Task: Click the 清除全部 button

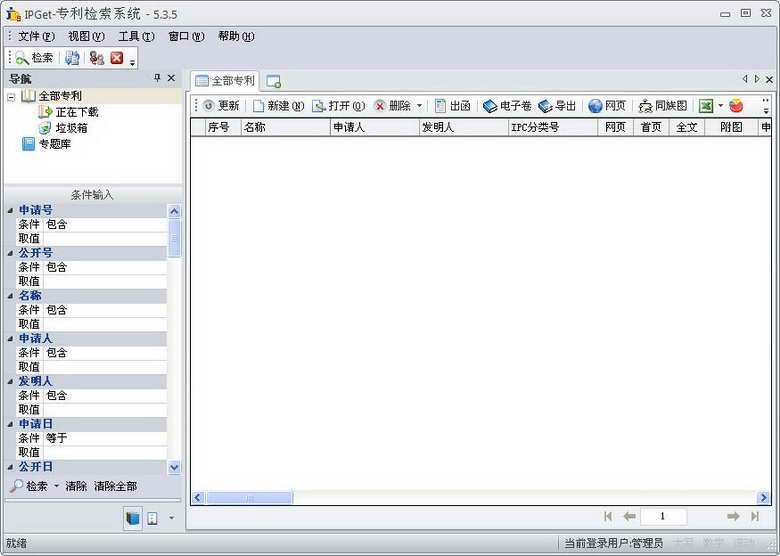Action: (x=115, y=486)
